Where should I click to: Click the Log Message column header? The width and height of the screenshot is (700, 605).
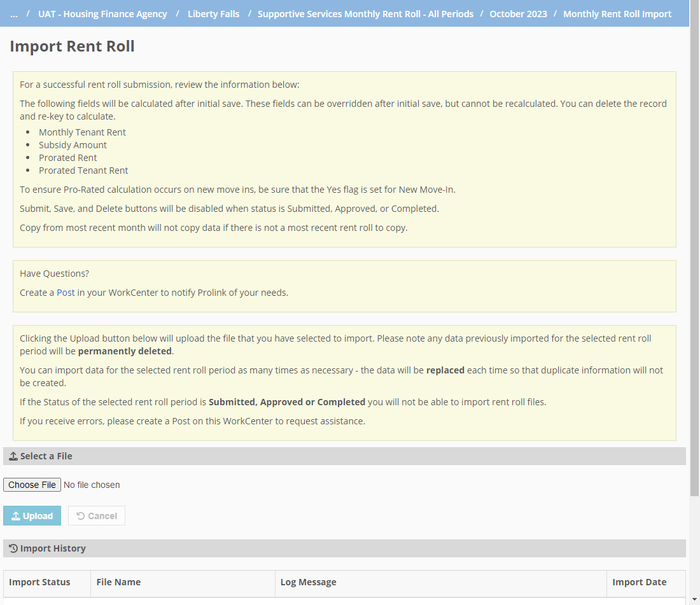pos(308,582)
